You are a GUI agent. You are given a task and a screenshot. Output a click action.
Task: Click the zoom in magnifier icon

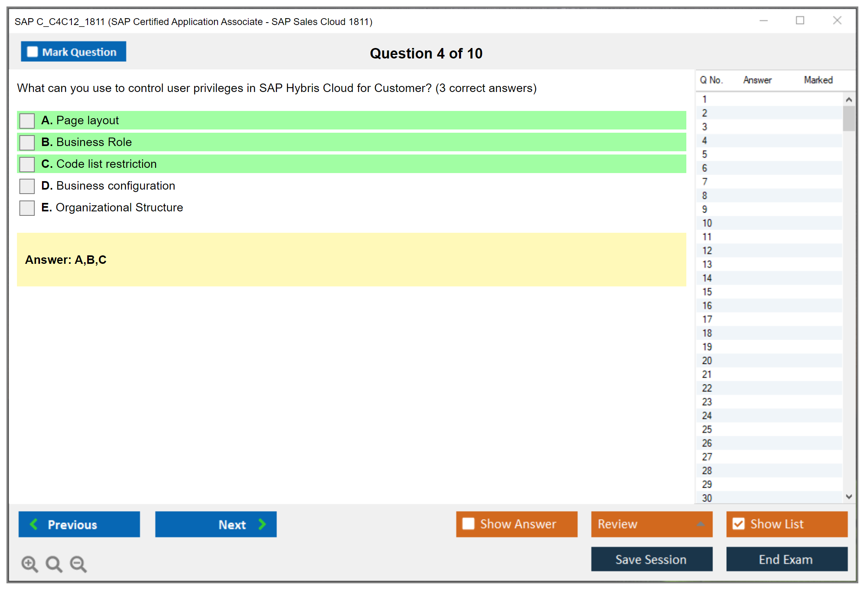click(x=29, y=564)
